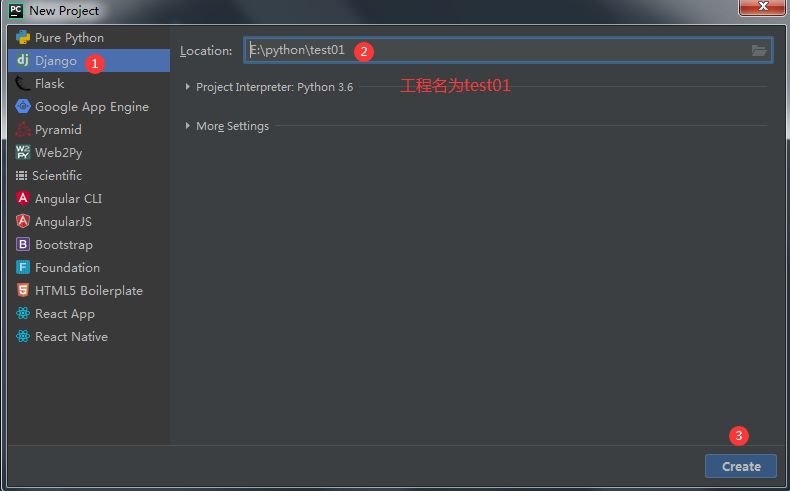Click the More Settings text
Screen dimensions: 790x491
pyautogui.click(x=232, y=126)
